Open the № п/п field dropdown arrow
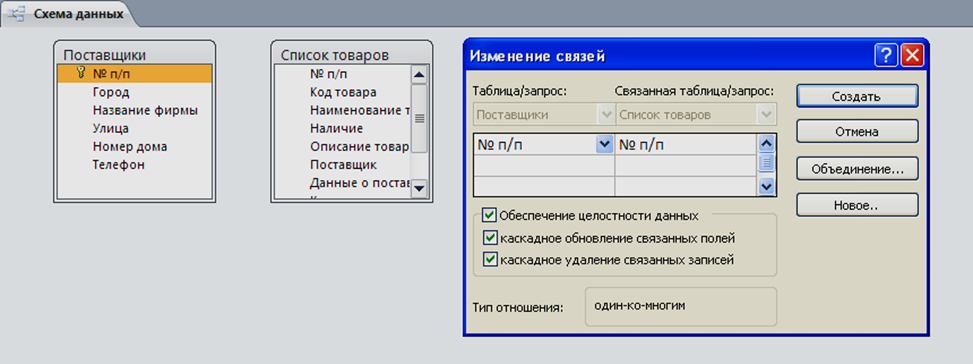The height and width of the screenshot is (364, 973). pos(604,145)
